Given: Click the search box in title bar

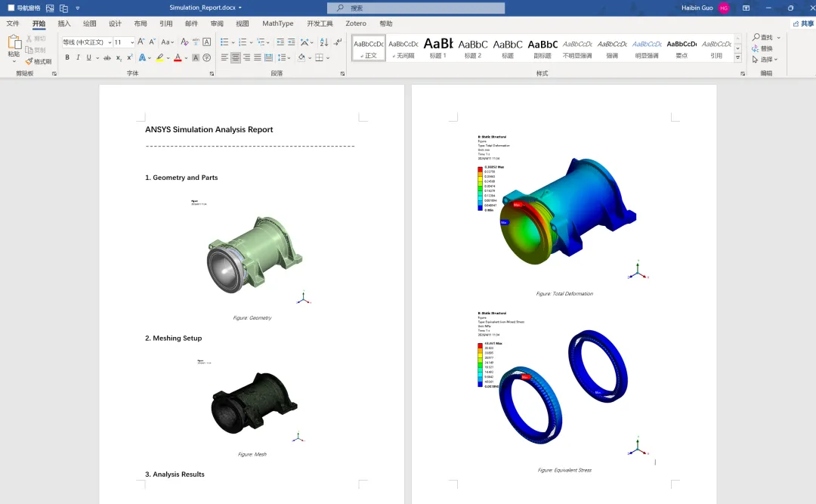Looking at the screenshot, I should 416,8.
